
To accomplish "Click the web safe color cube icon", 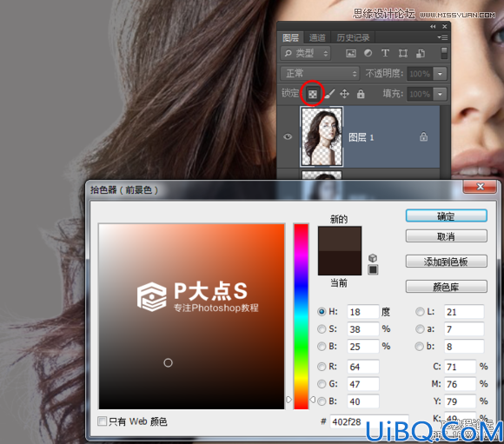I will point(373,258).
